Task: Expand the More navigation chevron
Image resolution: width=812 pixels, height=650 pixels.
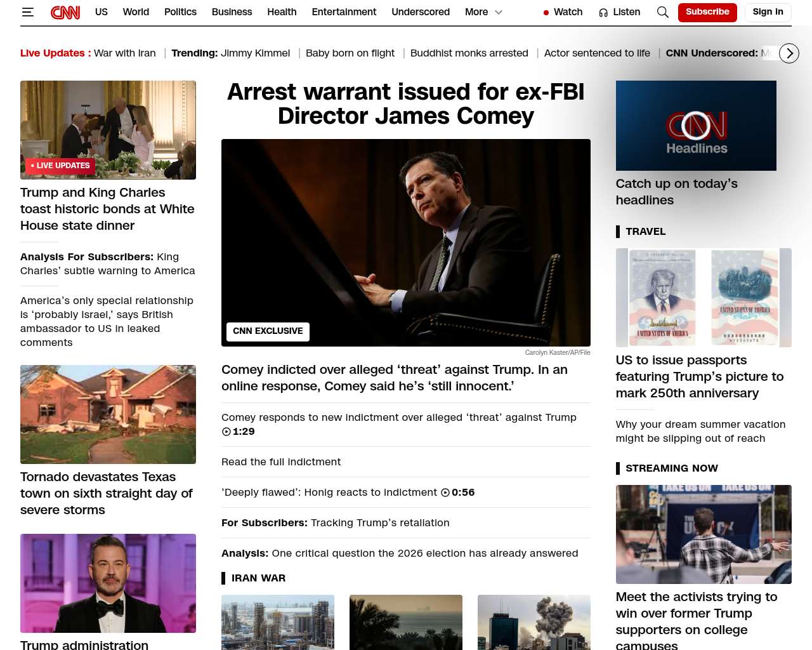Action: click(x=499, y=12)
